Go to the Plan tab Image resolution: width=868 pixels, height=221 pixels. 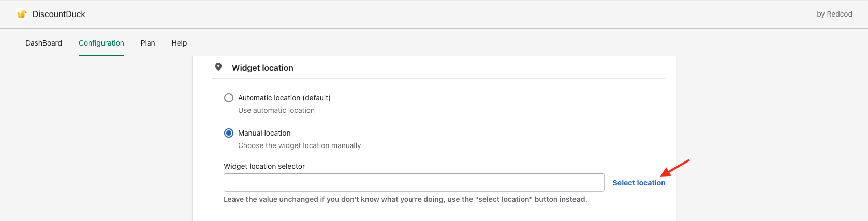(148, 43)
